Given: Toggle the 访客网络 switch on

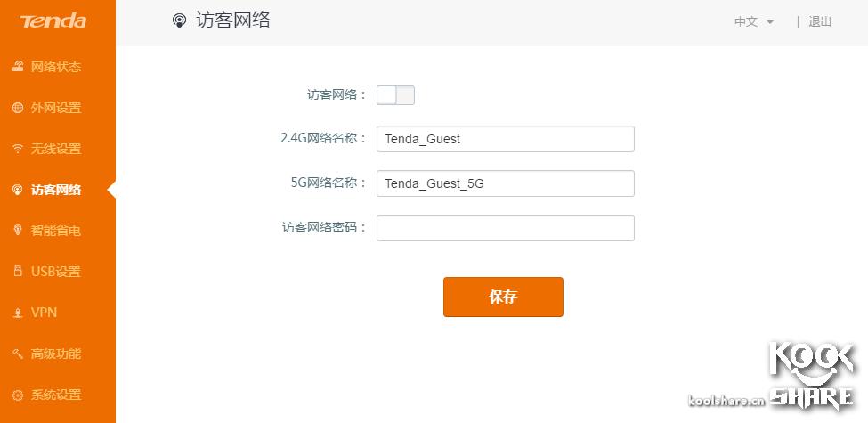Looking at the screenshot, I should click(x=395, y=95).
